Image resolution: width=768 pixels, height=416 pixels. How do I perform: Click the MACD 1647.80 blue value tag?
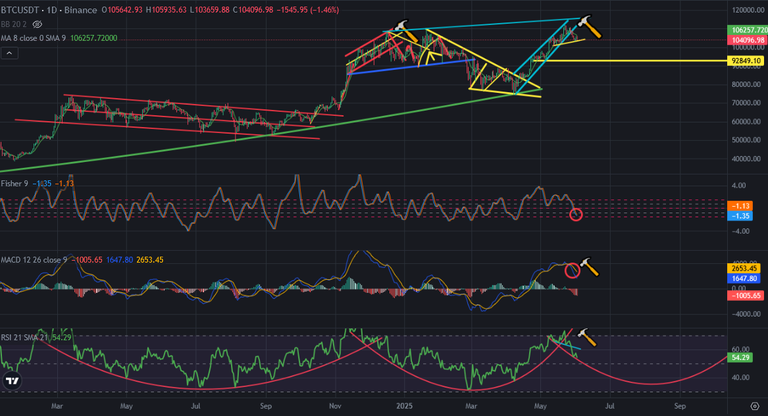744,278
